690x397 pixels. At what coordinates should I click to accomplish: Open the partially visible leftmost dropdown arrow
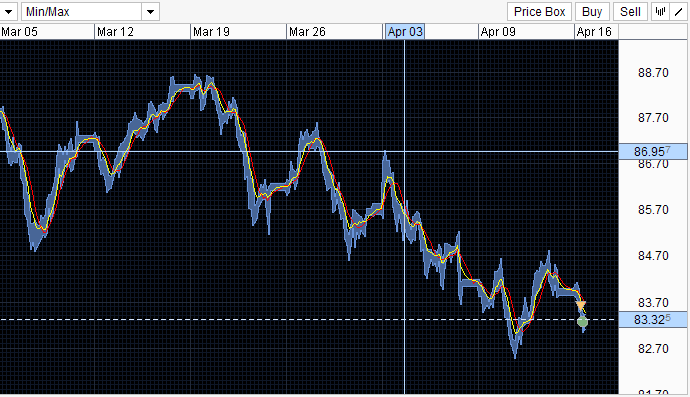pyautogui.click(x=8, y=11)
